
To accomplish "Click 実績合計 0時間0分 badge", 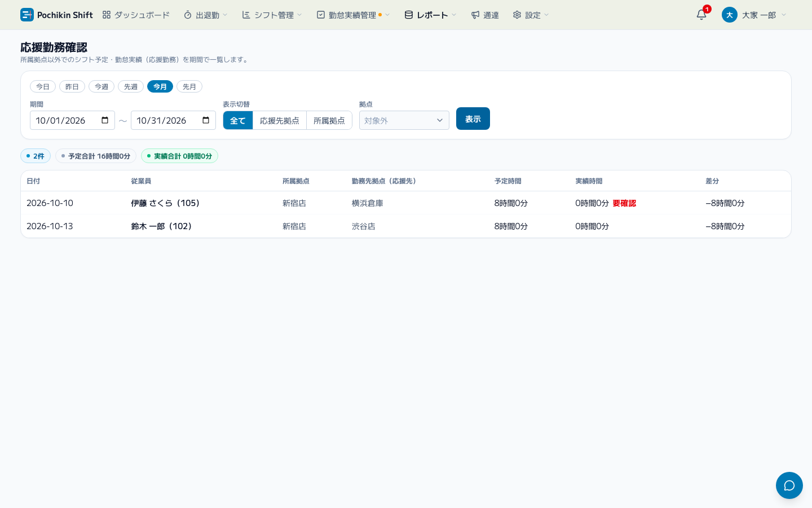I will point(179,156).
